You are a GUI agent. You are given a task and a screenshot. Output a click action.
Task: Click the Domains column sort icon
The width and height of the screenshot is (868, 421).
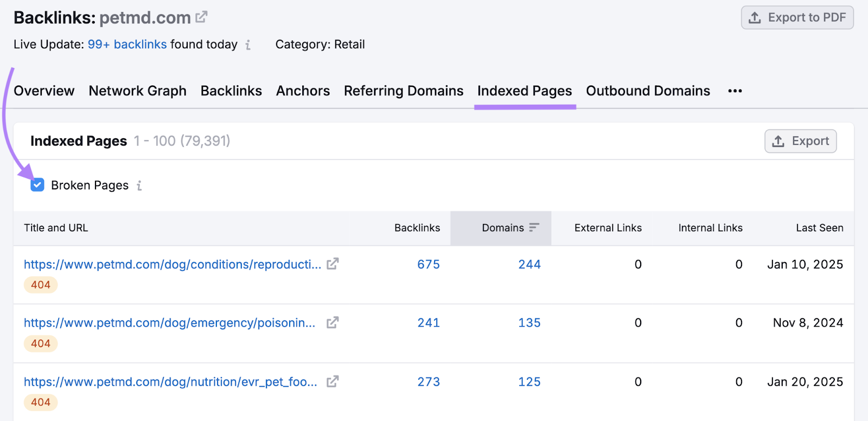click(534, 228)
